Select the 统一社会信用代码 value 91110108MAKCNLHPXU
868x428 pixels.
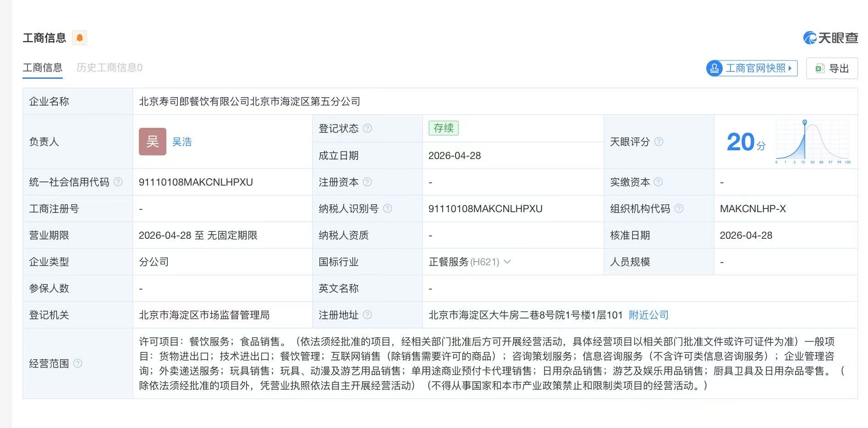click(x=196, y=182)
